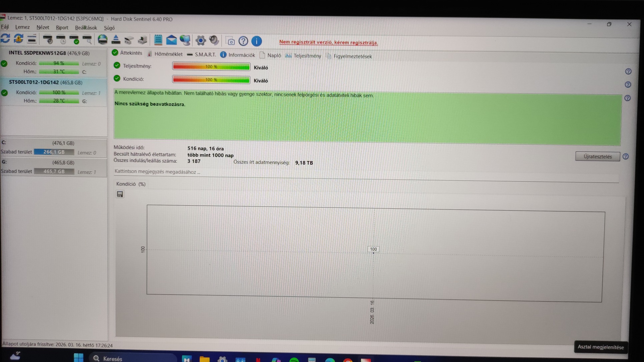Save graph using the floppy disk icon
This screenshot has height=362, width=644.
[120, 194]
